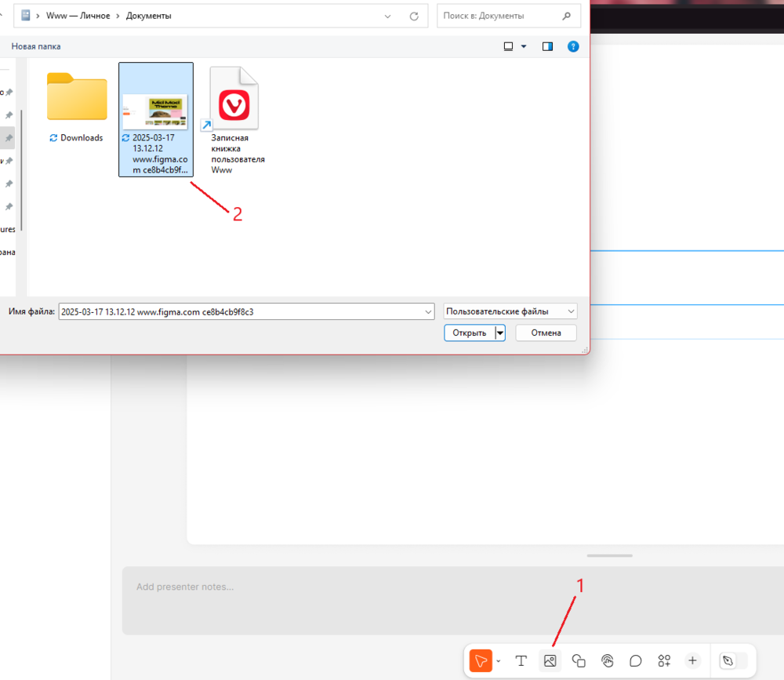Select the Text tool
Viewport: 784px width, 680px height.
(521, 660)
